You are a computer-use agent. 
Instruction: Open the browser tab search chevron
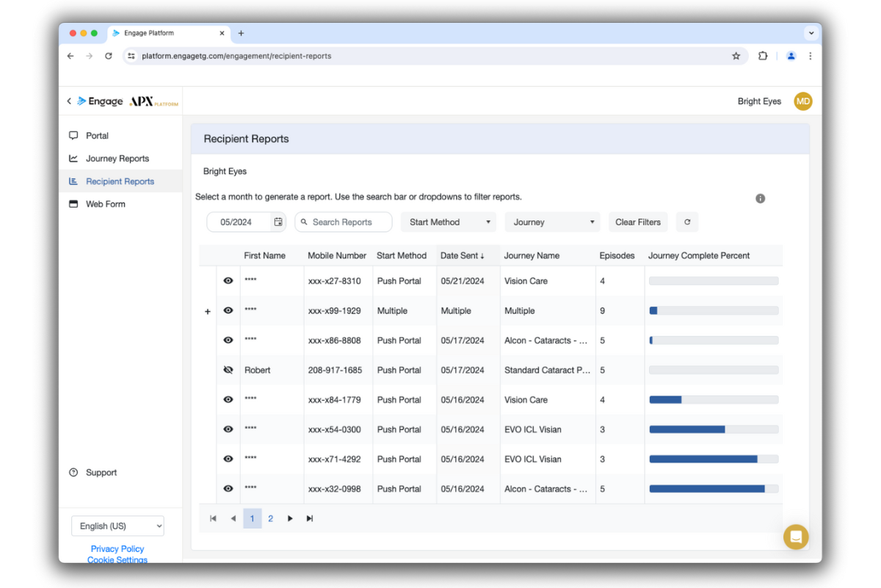tap(811, 33)
